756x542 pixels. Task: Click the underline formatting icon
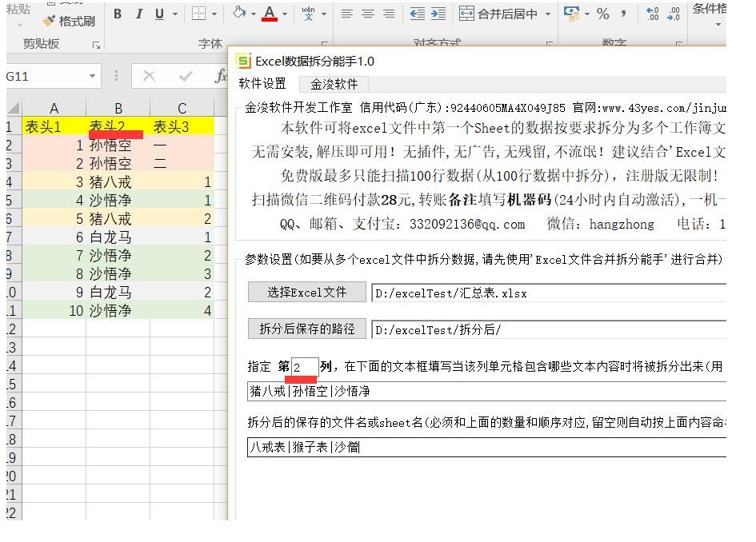pyautogui.click(x=159, y=14)
